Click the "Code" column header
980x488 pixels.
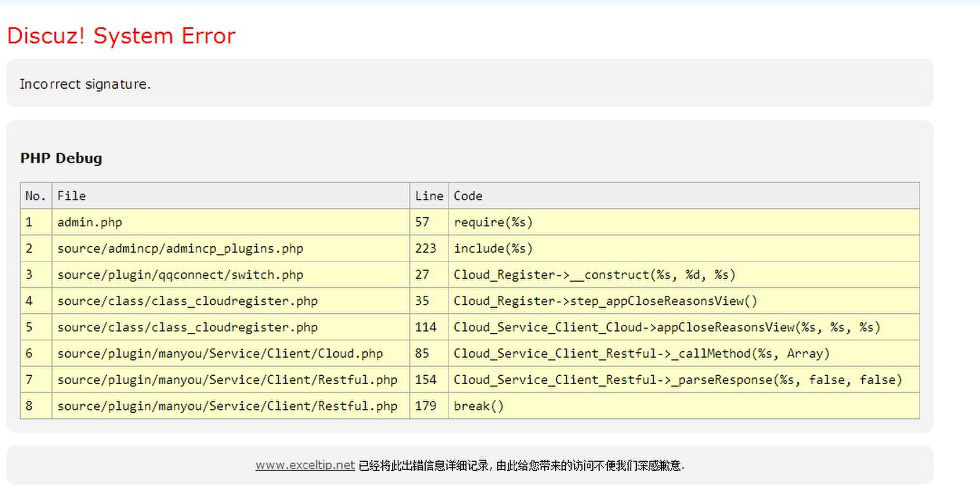[684, 196]
